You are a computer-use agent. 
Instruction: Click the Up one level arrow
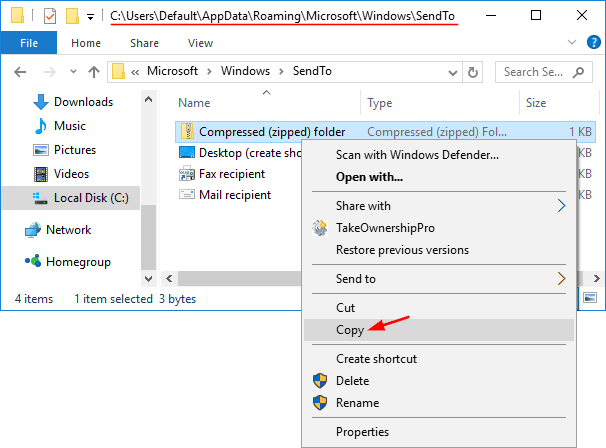click(93, 72)
